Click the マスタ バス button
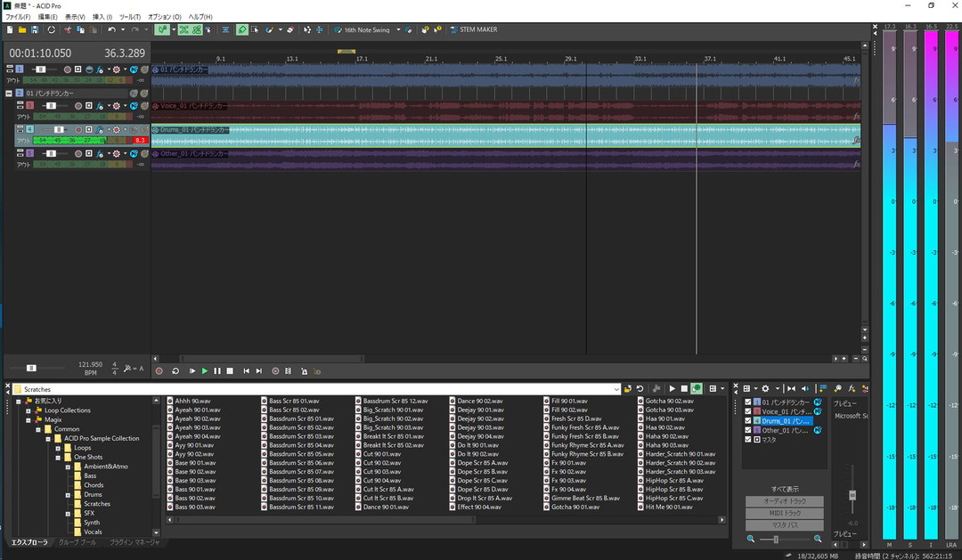962x560 pixels. coord(785,525)
